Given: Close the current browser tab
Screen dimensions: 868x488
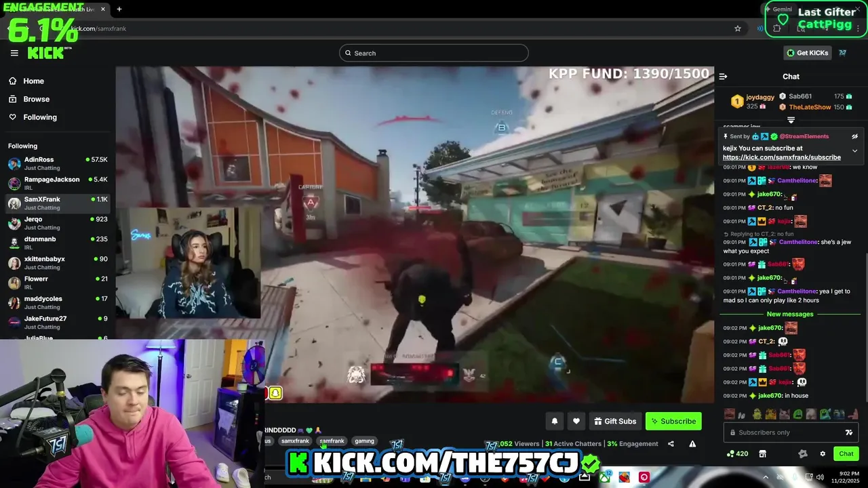Looking at the screenshot, I should coord(103,9).
